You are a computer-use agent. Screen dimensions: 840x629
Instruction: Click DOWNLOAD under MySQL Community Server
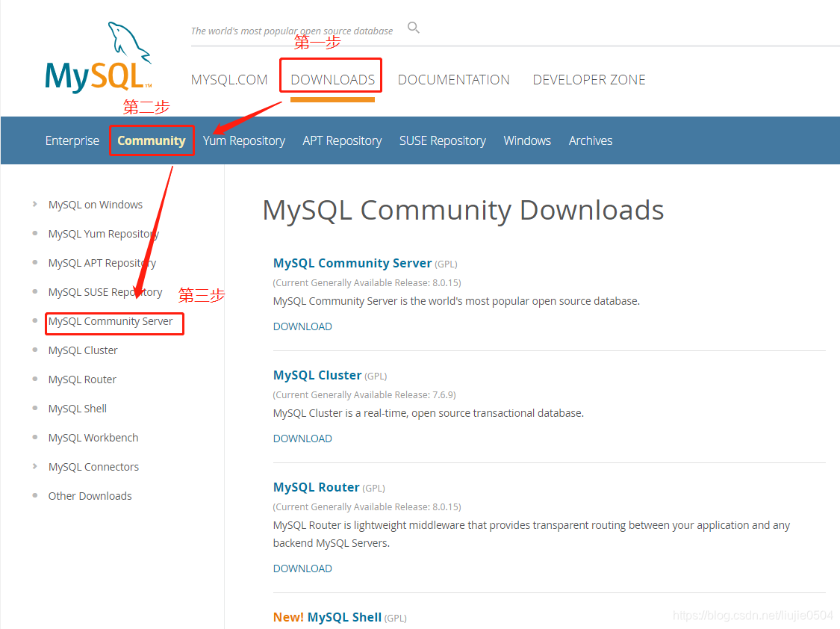302,326
